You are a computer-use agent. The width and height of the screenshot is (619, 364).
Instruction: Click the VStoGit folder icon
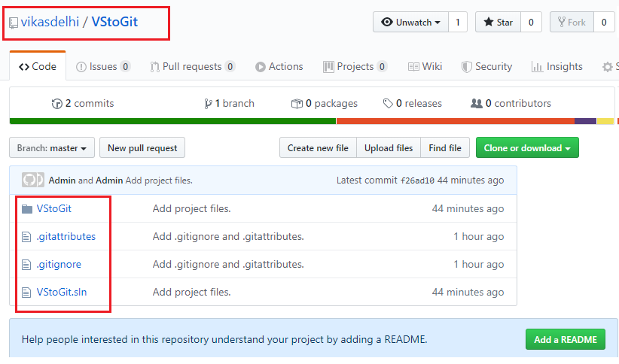27,209
